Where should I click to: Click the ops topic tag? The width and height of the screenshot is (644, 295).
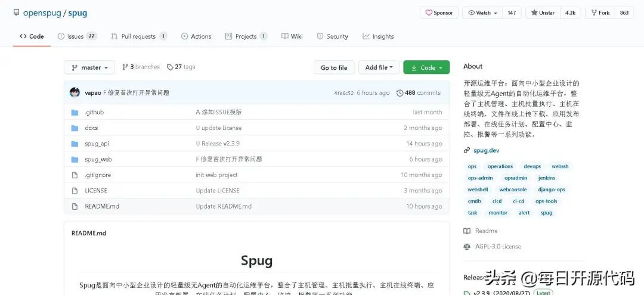coord(472,167)
